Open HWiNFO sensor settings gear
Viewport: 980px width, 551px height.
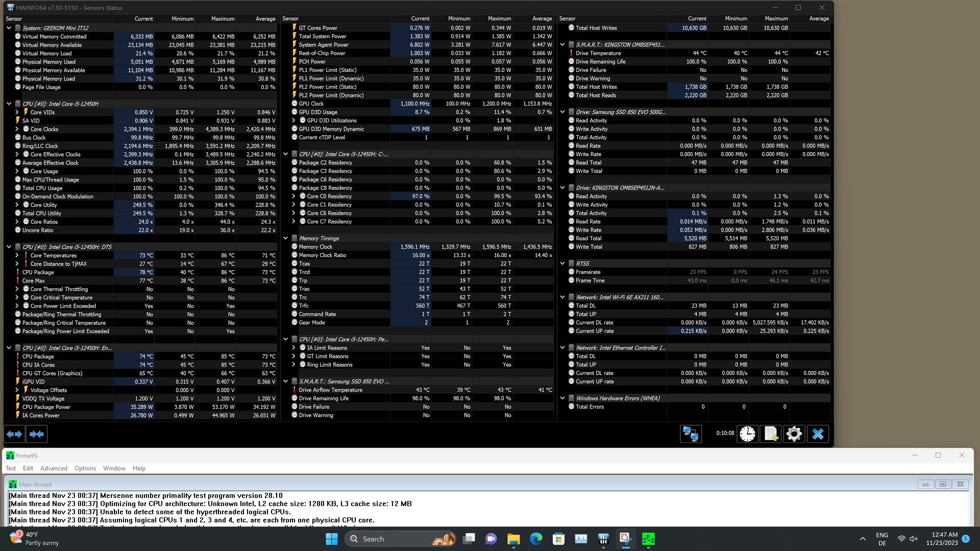click(x=794, y=434)
